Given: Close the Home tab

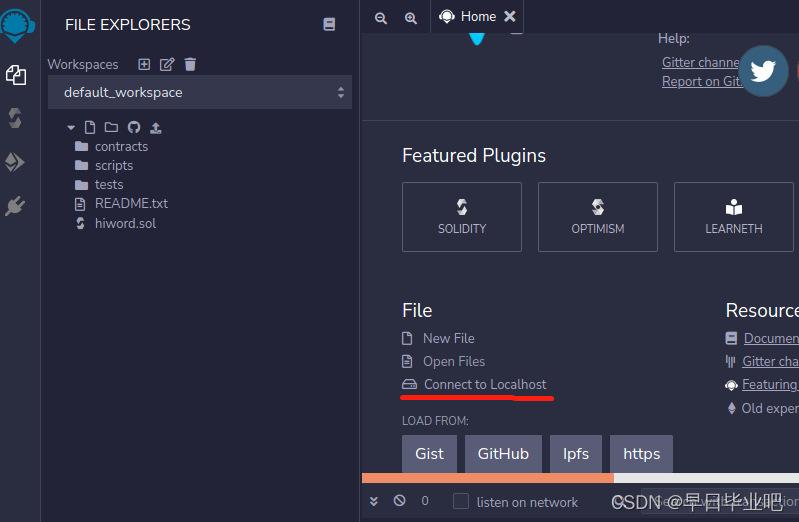Looking at the screenshot, I should (x=510, y=17).
